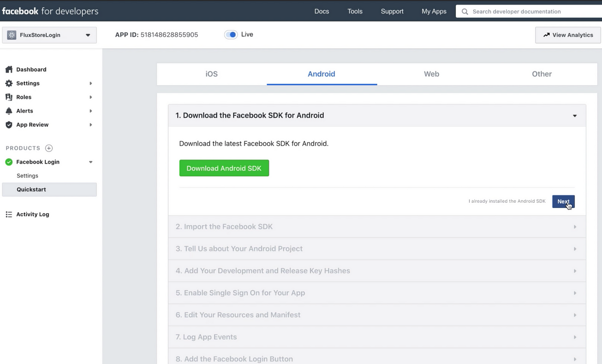This screenshot has width=602, height=364.
Task: Expand the Roles submenu arrow
Action: tap(91, 97)
